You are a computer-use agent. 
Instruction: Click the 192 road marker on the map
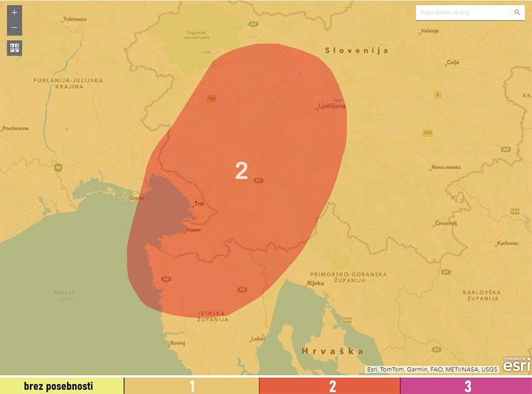(212, 98)
